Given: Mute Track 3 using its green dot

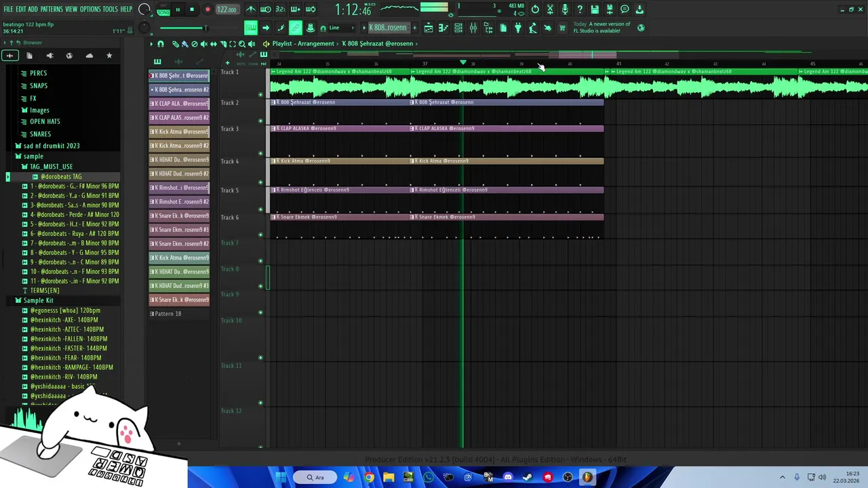Looking at the screenshot, I should point(260,153).
